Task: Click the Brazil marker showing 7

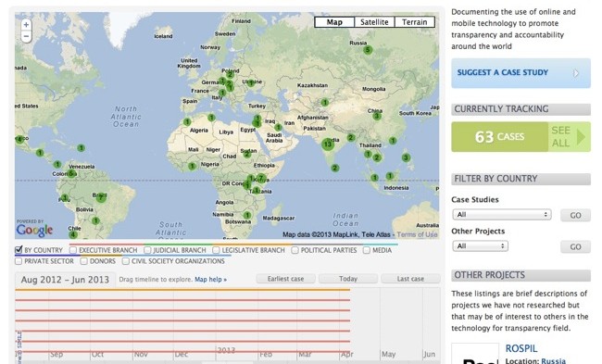Action: click(x=101, y=197)
